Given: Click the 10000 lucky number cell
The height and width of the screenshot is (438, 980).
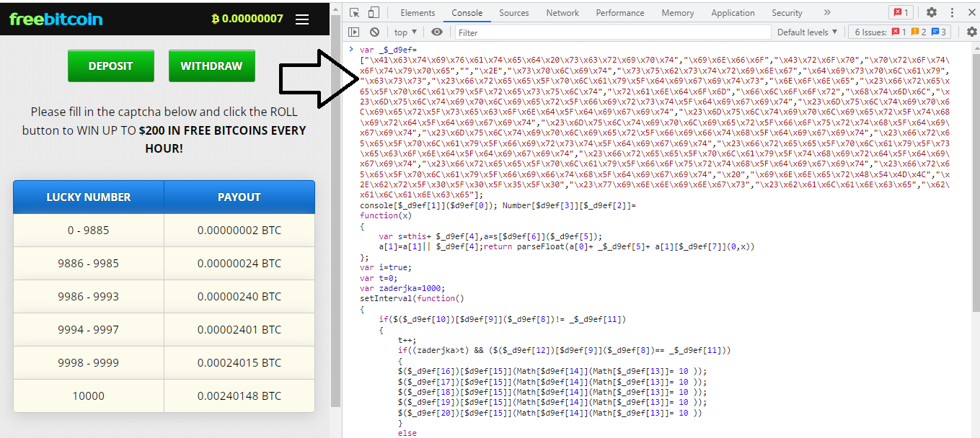Looking at the screenshot, I should click(89, 396).
